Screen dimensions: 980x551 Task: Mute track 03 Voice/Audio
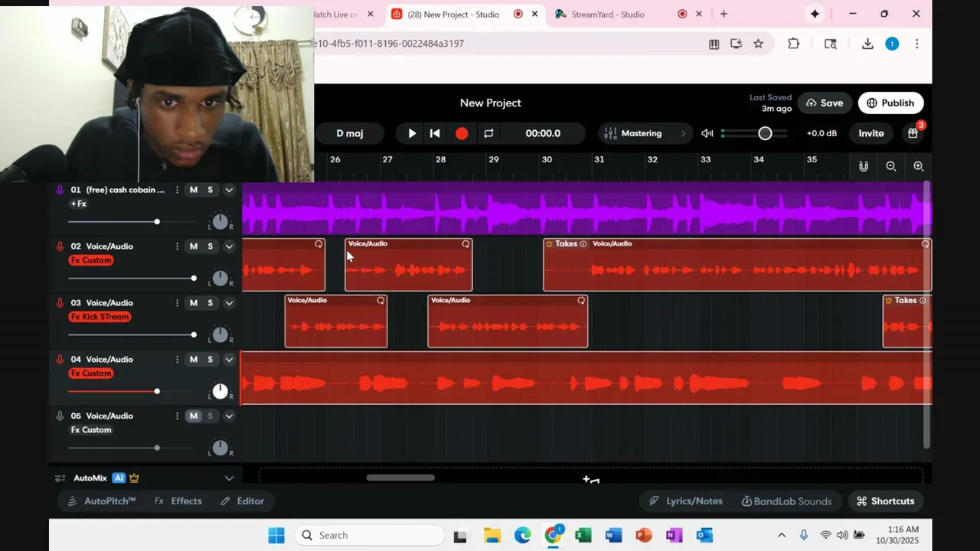194,303
